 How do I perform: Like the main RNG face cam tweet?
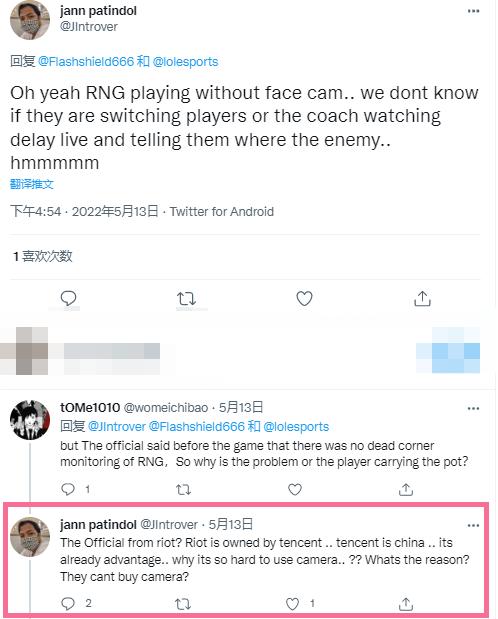(x=304, y=298)
